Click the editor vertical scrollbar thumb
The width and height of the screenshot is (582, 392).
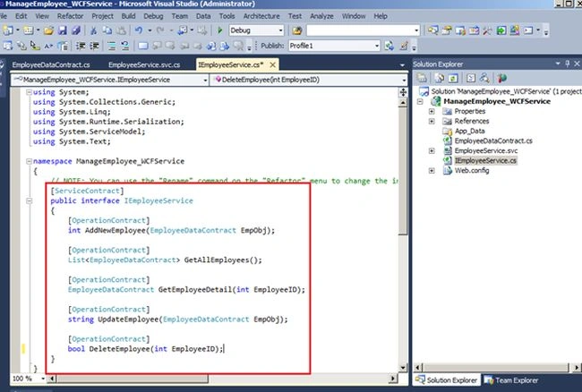[403, 171]
